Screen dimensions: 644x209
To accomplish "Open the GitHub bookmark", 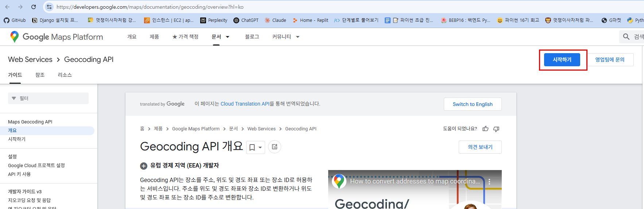I will 15,20.
